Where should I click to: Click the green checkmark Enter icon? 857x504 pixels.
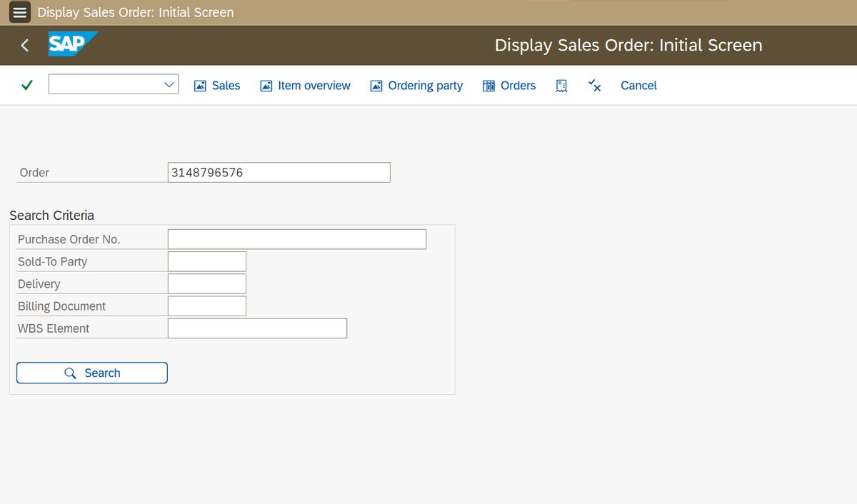tap(26, 85)
